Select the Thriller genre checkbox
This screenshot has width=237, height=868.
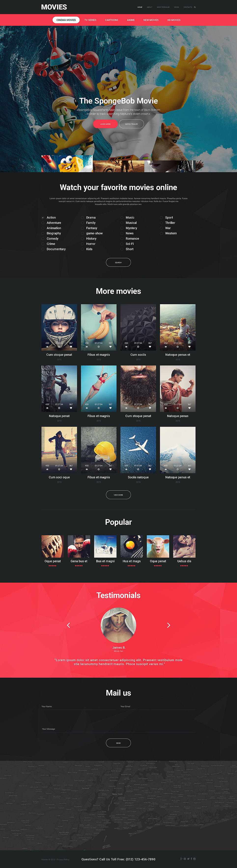[x=161, y=223]
